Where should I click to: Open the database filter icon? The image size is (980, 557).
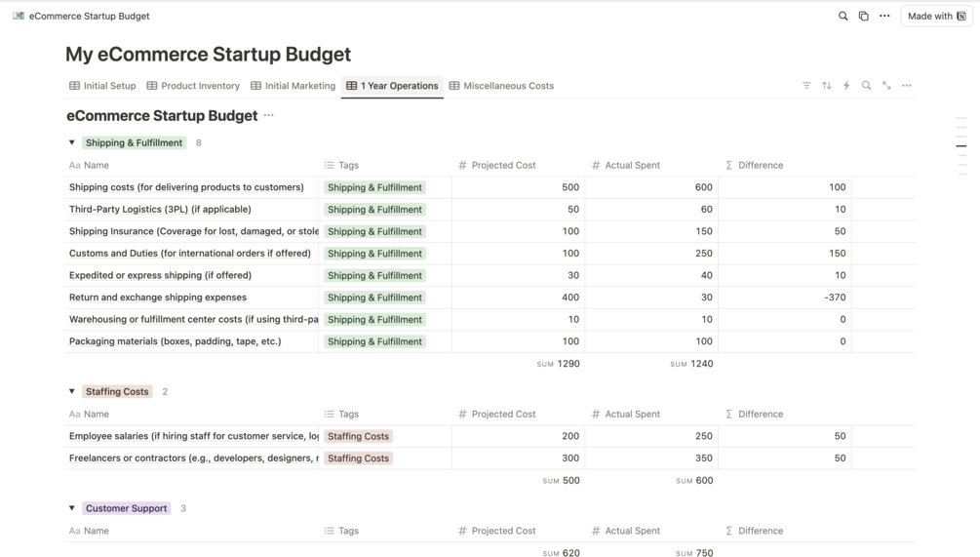coord(806,86)
